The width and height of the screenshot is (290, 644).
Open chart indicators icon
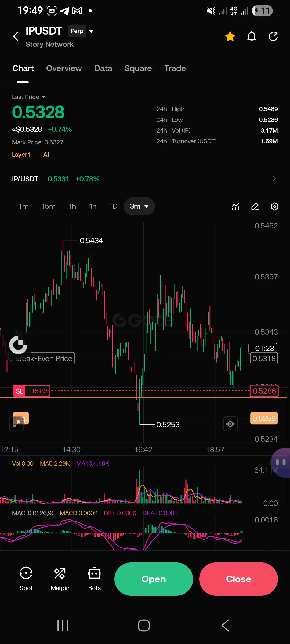coord(235,206)
